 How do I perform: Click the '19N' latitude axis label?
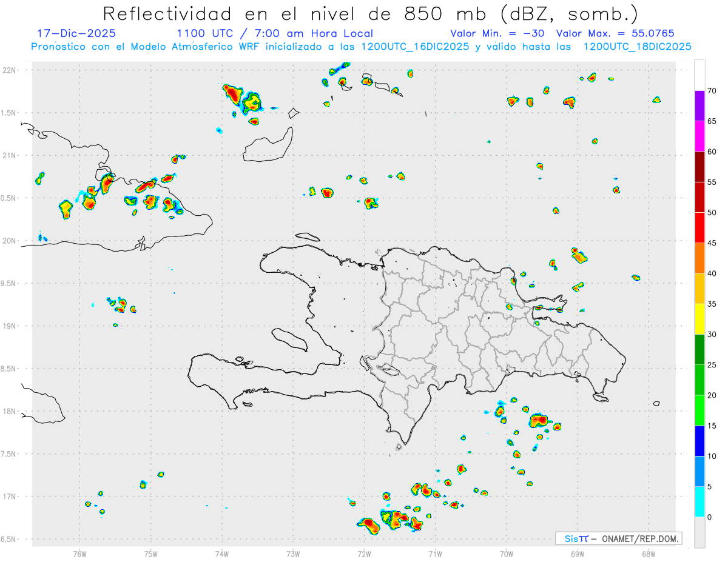click(x=10, y=326)
